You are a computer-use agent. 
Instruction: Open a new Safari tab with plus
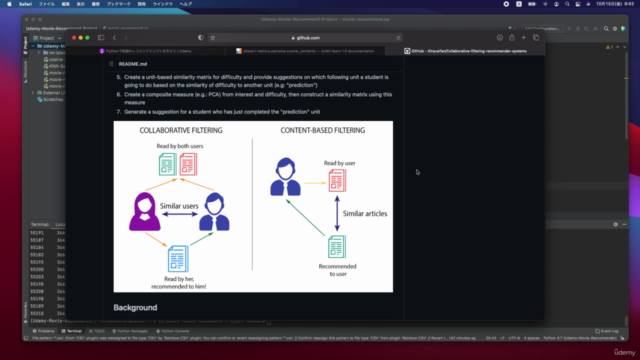coord(524,38)
